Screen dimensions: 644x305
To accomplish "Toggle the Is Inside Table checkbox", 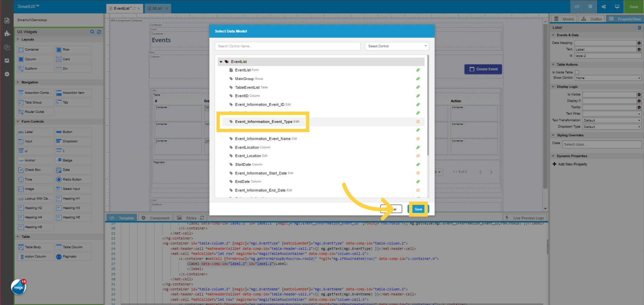I will (577, 72).
